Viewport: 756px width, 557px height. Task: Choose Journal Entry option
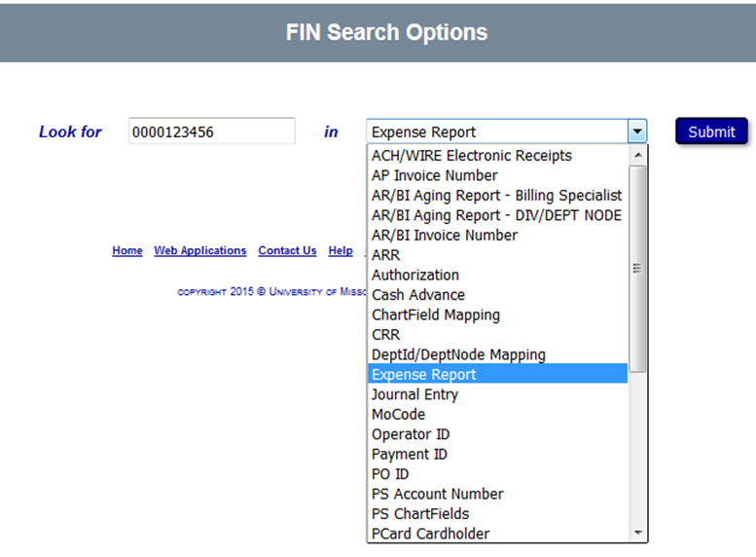pos(497,394)
